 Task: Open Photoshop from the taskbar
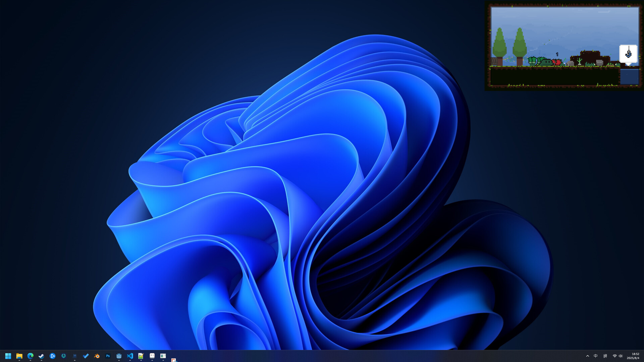point(108,356)
